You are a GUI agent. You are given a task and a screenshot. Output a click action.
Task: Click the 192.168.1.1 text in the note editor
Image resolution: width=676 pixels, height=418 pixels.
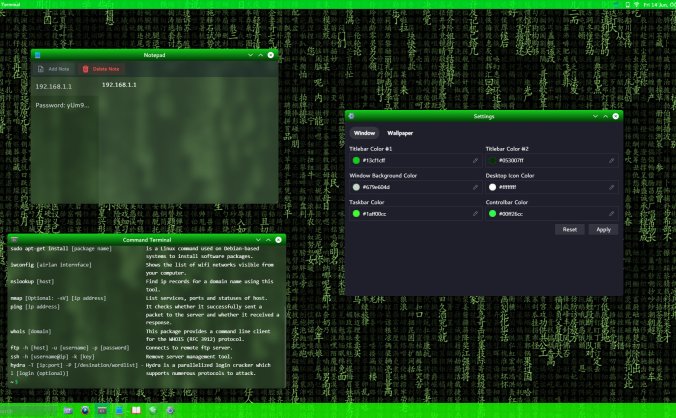(119, 85)
